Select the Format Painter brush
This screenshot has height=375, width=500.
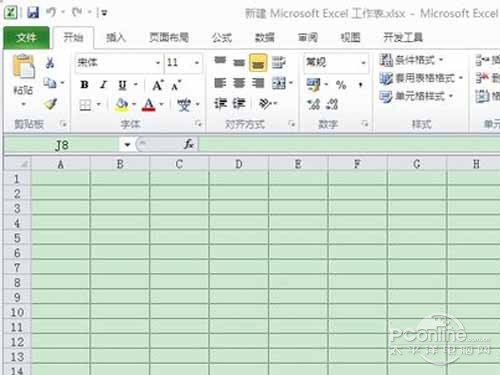[50, 104]
